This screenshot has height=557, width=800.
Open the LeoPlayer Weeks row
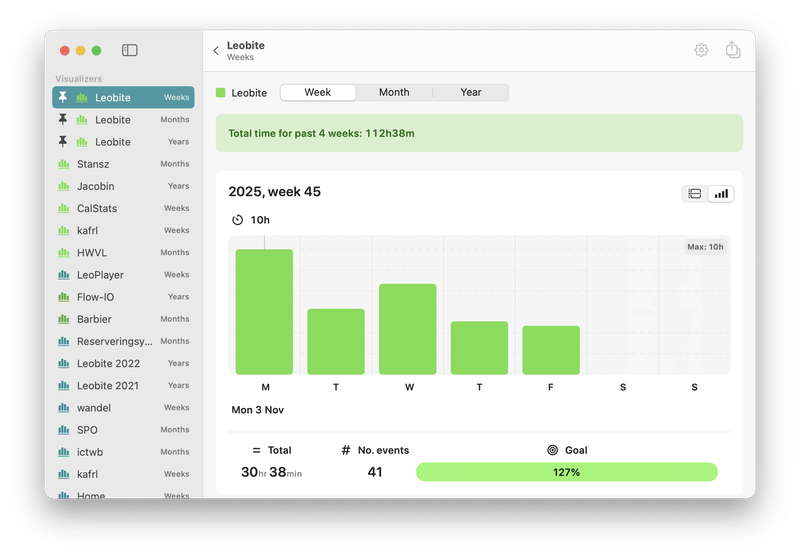tap(123, 275)
